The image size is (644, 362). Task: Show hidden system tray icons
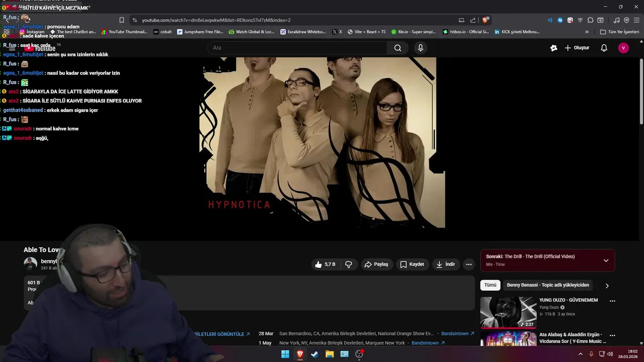[580, 354]
